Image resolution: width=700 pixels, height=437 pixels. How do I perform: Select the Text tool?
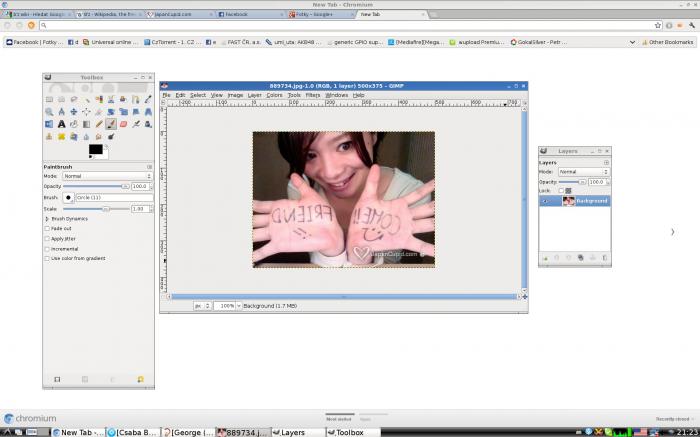62,124
